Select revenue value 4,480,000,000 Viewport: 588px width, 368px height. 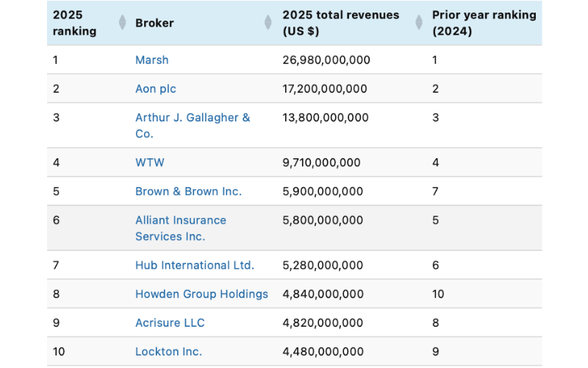tap(323, 352)
